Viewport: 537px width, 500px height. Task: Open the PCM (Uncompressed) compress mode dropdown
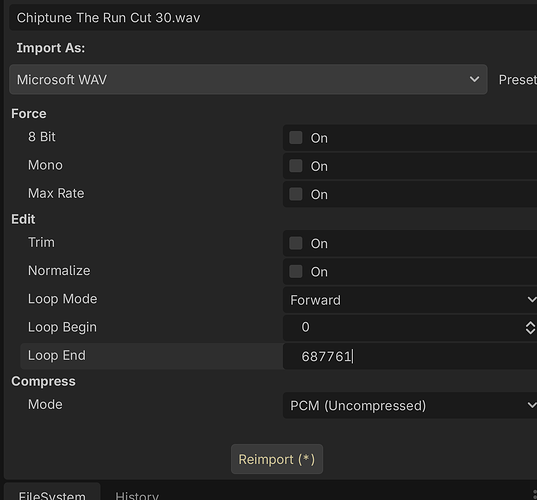pos(410,405)
